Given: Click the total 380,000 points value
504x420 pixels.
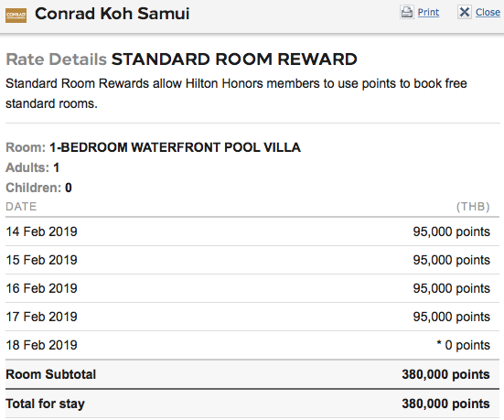Looking at the screenshot, I should (445, 404).
